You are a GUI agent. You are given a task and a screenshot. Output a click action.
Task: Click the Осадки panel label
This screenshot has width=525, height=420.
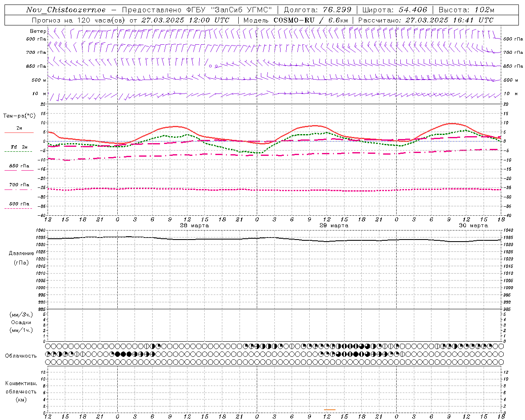[x=21, y=322]
